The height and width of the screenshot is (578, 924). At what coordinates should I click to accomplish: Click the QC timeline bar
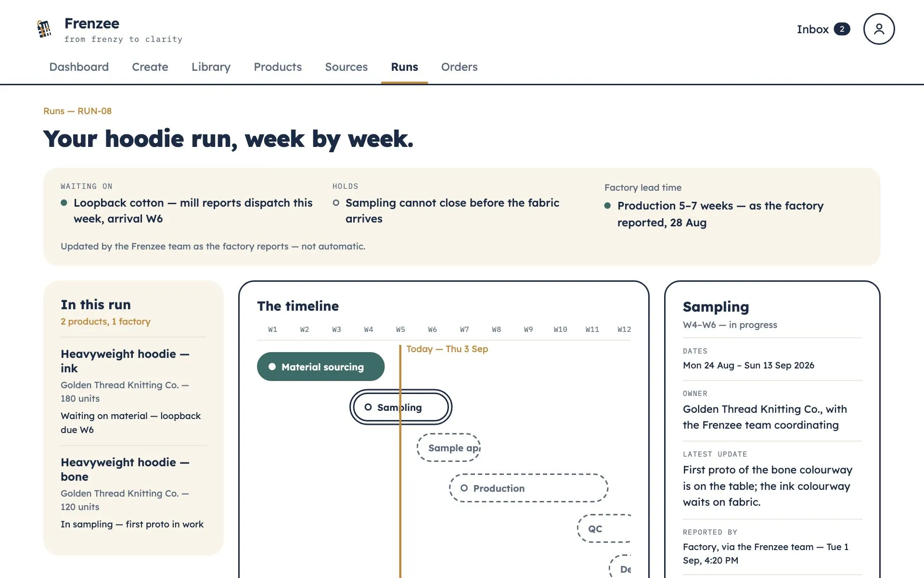click(x=604, y=528)
